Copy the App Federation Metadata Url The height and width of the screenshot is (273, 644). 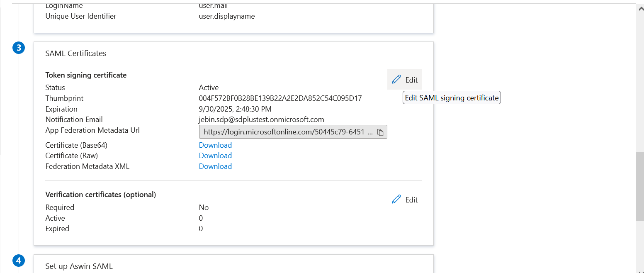click(x=380, y=132)
